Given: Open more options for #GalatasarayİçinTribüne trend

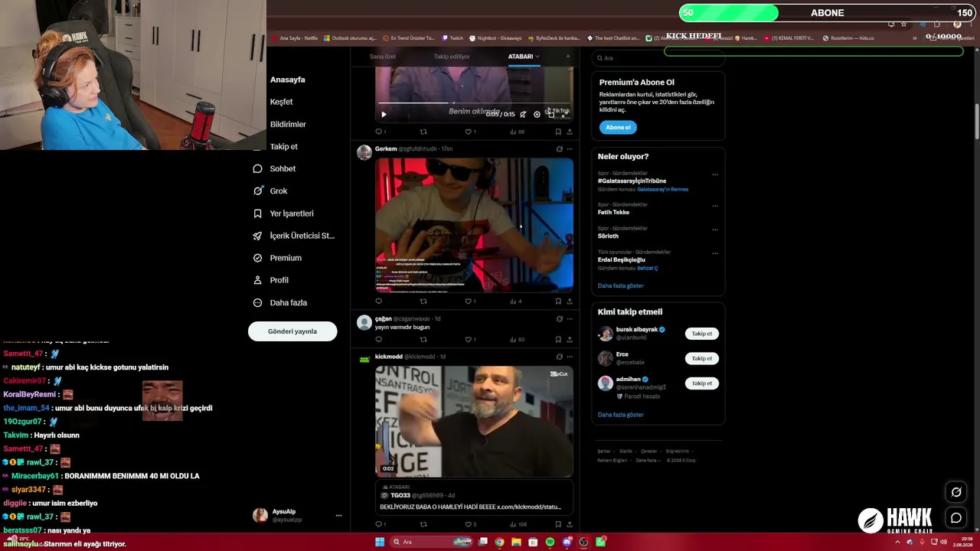Looking at the screenshot, I should pyautogui.click(x=715, y=174).
